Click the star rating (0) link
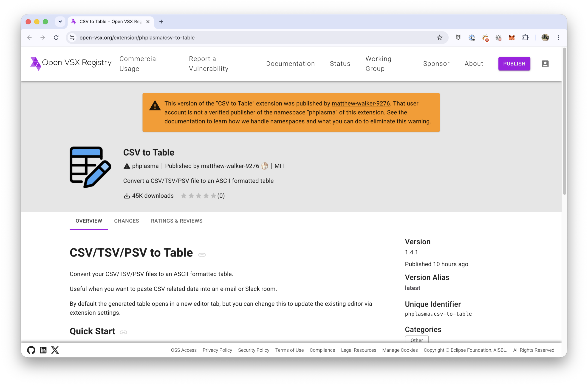Viewport: 588px width, 385px height. [x=203, y=196]
